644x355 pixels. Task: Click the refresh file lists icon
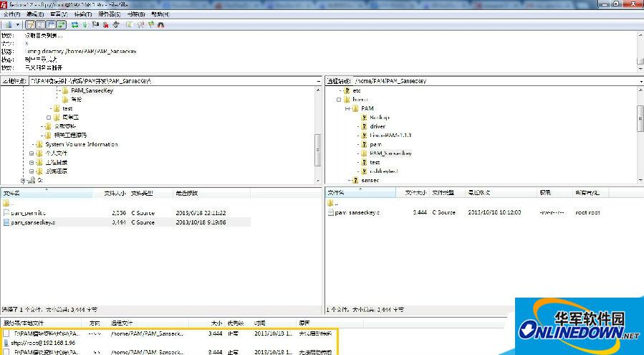click(x=75, y=24)
